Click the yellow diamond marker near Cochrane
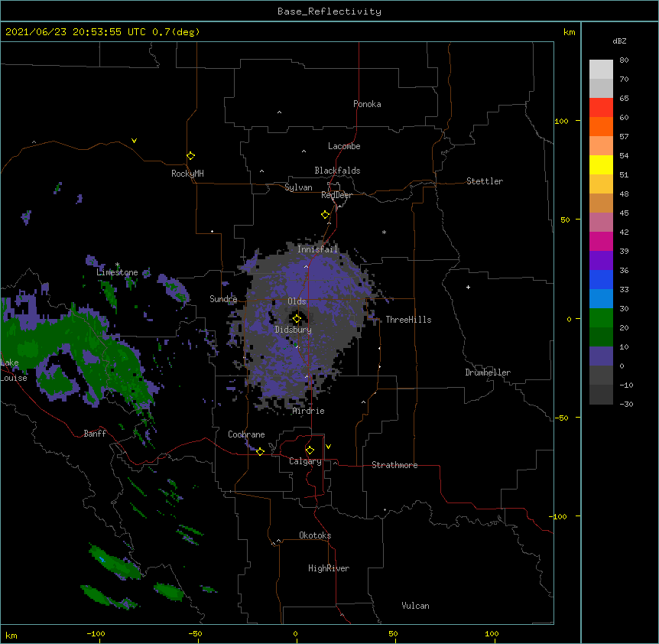The height and width of the screenshot is (644, 659). point(260,451)
